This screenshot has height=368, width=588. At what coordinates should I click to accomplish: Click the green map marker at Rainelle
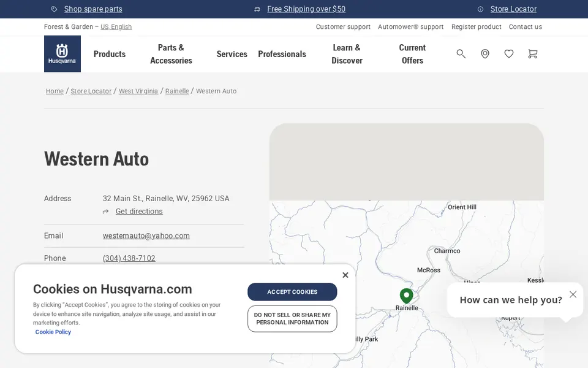[x=407, y=296]
